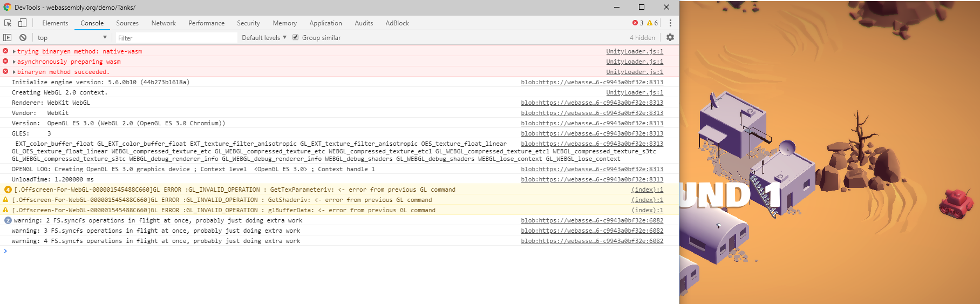Open the Network tab
The image size is (980, 304).
point(164,23)
